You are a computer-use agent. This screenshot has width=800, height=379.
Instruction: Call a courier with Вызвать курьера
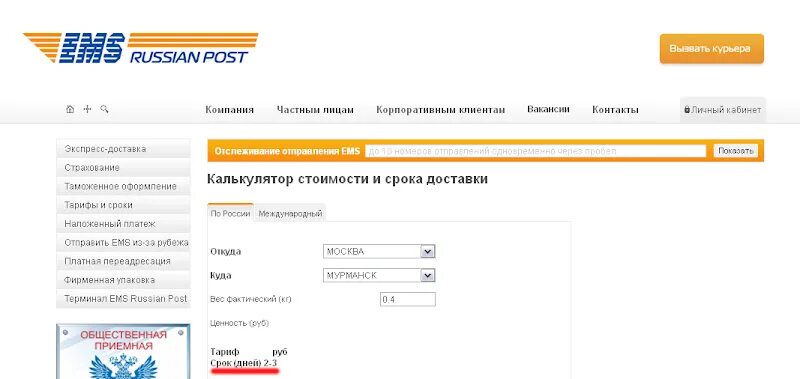pyautogui.click(x=712, y=49)
